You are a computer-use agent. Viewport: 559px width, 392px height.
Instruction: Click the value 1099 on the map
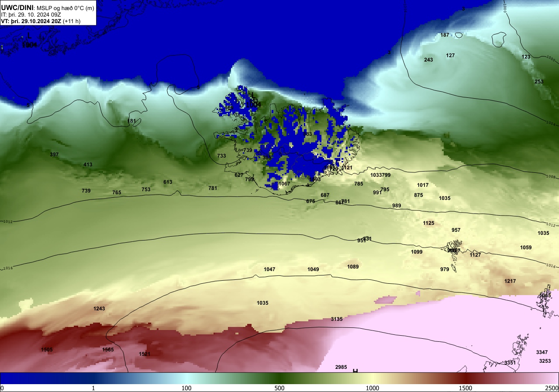417,252
